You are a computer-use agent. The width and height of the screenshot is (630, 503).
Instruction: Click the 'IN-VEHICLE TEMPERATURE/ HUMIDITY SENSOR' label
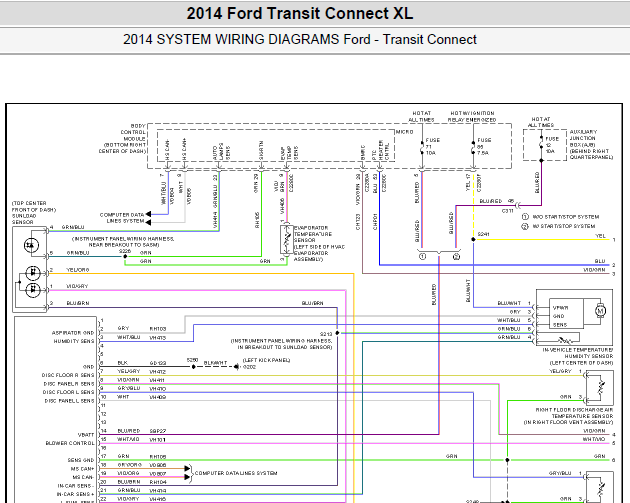(578, 353)
